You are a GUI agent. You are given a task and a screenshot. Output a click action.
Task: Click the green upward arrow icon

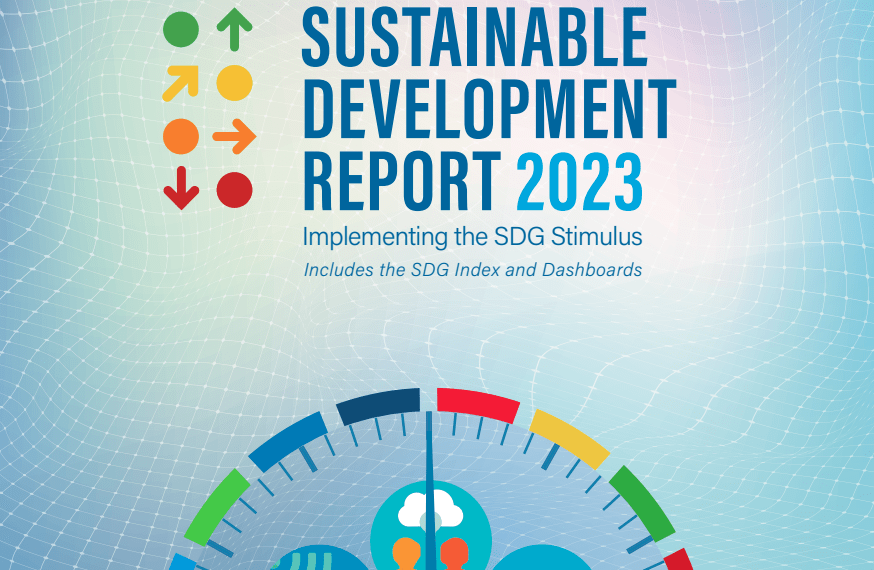[235, 30]
